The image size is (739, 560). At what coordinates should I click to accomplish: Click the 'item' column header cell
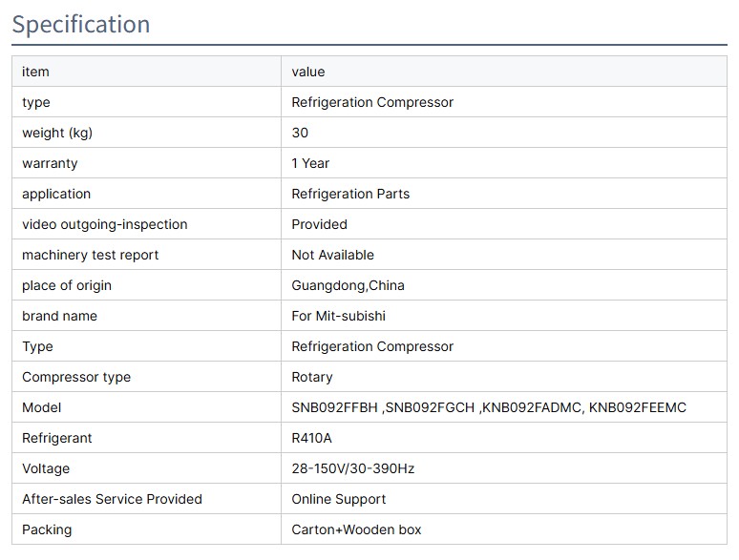[35, 72]
